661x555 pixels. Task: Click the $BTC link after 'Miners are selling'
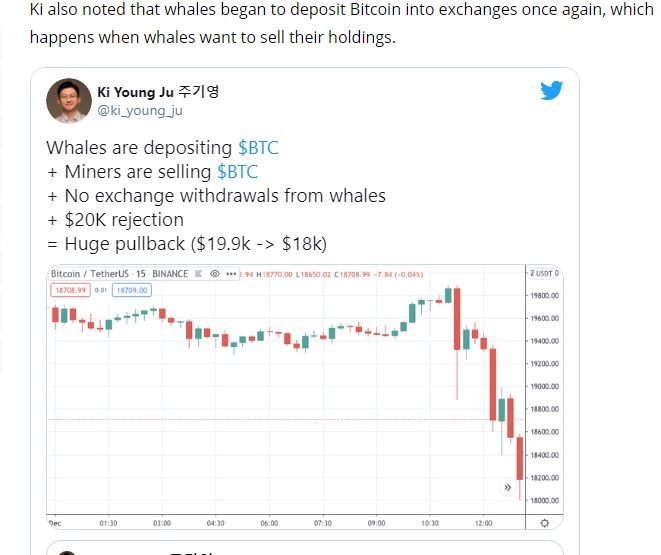point(237,172)
